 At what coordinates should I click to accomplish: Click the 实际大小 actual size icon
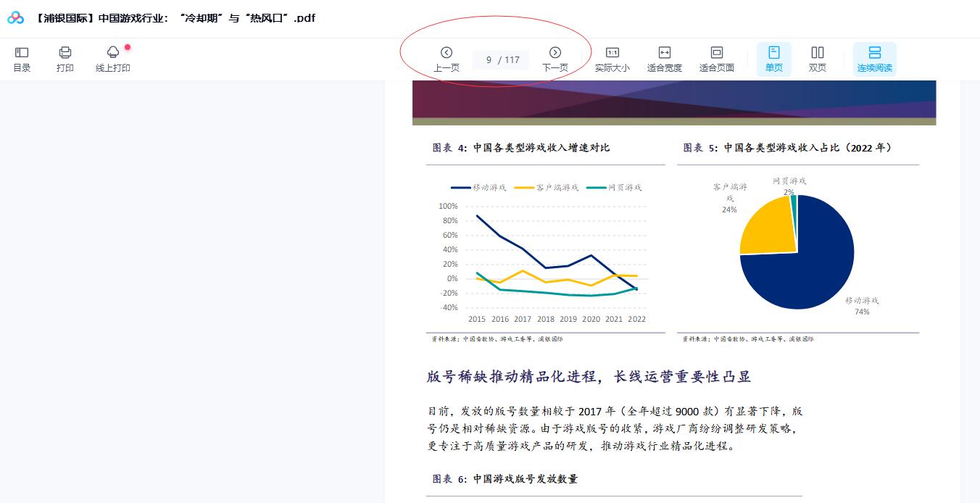[612, 58]
